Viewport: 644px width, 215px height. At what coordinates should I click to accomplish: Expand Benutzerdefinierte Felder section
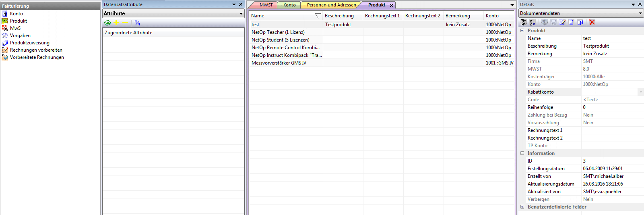tap(522, 207)
